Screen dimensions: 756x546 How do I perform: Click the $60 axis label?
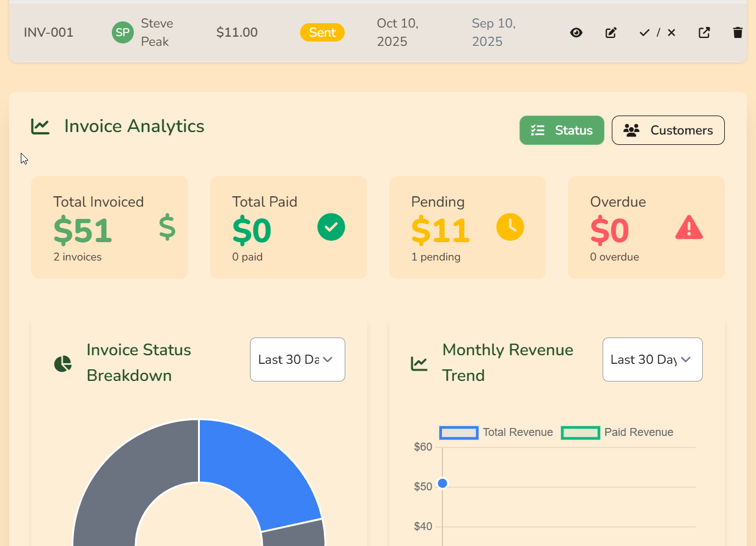[x=423, y=447]
